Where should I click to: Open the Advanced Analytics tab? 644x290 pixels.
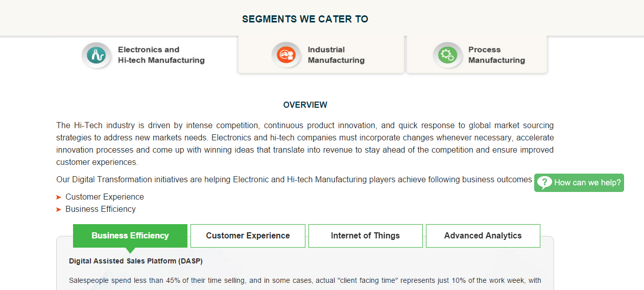[483, 236]
